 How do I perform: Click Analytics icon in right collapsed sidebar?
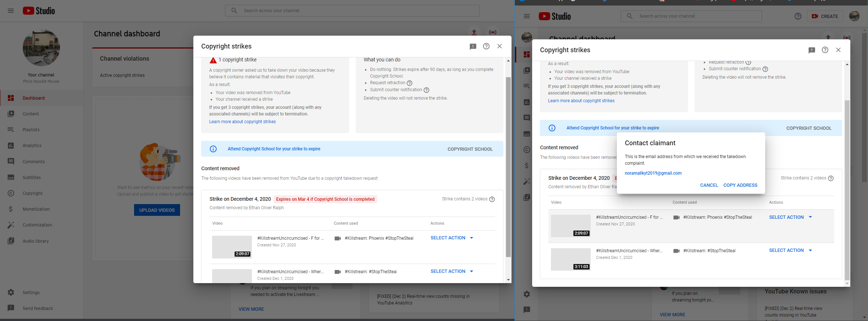(527, 102)
